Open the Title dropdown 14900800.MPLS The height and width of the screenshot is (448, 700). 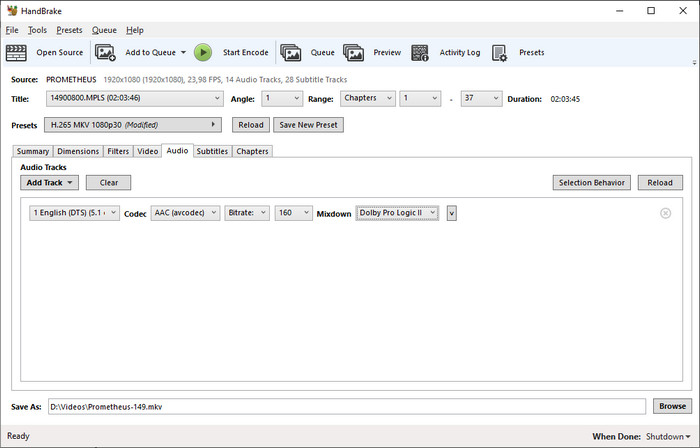click(x=135, y=99)
